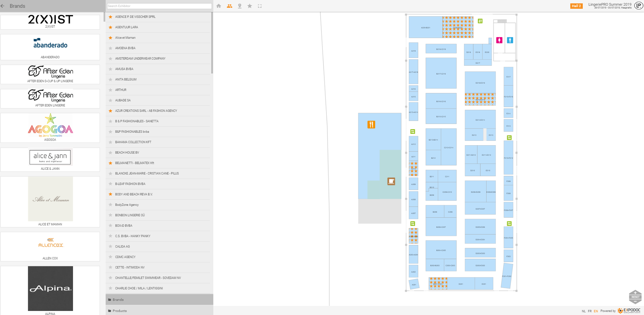
Task: Switch language to EN
Action: [x=596, y=311]
